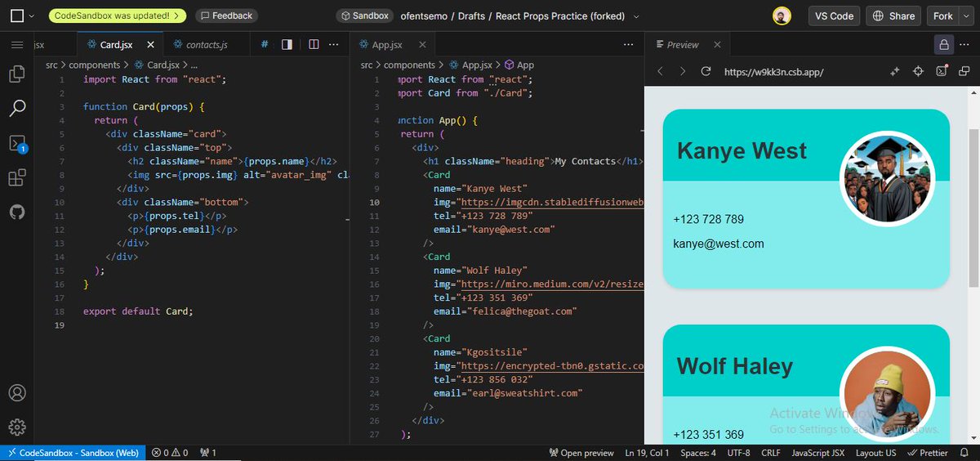The image size is (980, 461).
Task: Click Ln 19, Col 1 cursor position
Action: 647,453
